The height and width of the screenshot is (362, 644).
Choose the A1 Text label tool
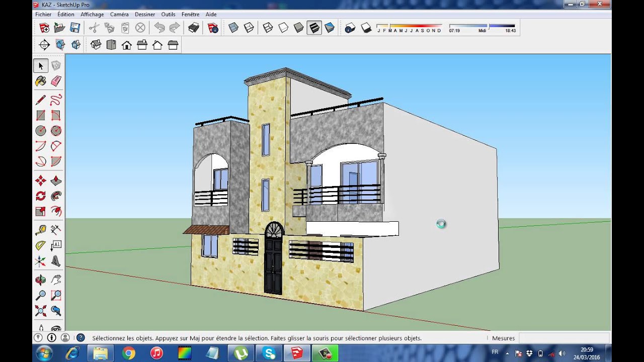pos(56,245)
